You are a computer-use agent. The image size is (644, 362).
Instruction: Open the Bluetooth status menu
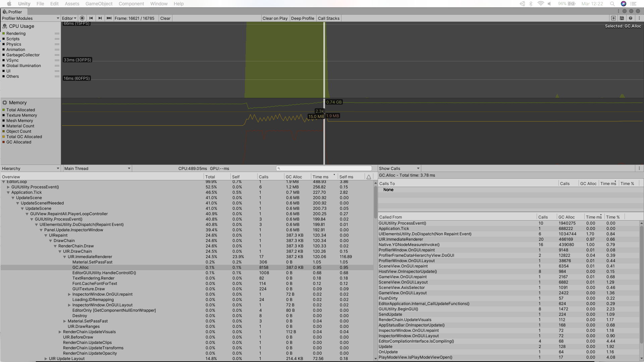coord(531,4)
